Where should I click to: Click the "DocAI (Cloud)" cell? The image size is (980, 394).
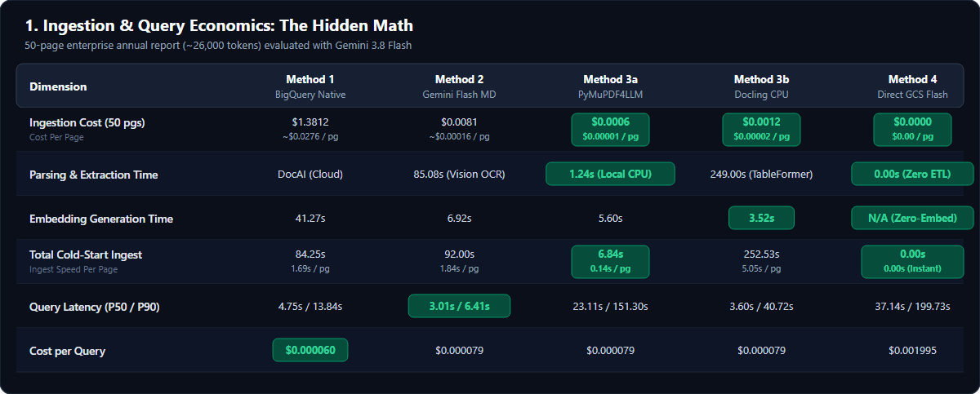(310, 175)
